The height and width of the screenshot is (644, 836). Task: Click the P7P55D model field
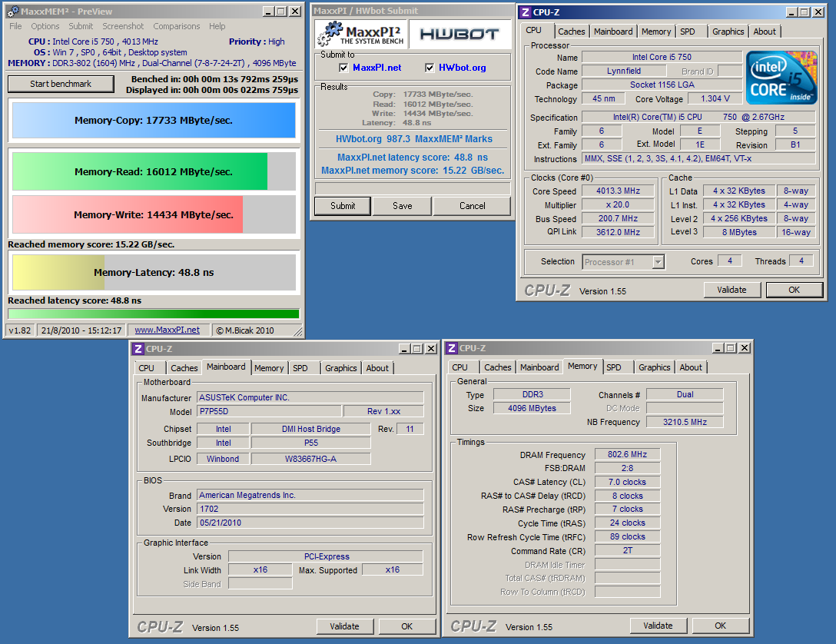click(x=269, y=412)
